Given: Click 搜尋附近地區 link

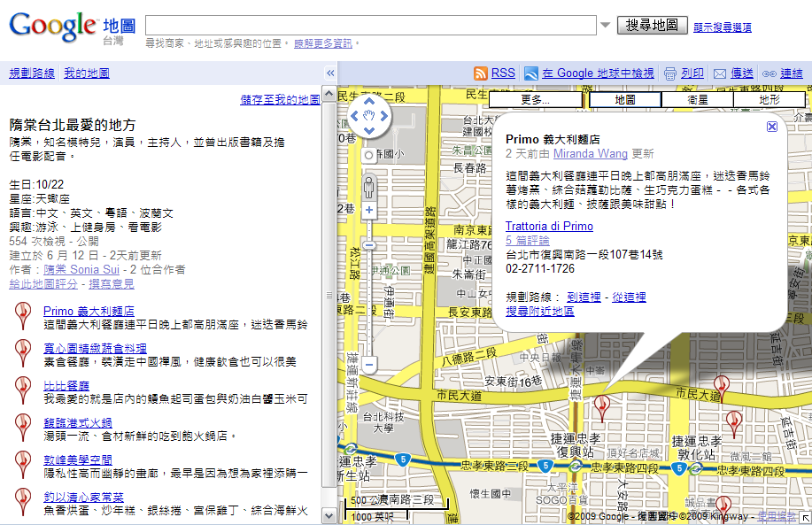Looking at the screenshot, I should [540, 311].
